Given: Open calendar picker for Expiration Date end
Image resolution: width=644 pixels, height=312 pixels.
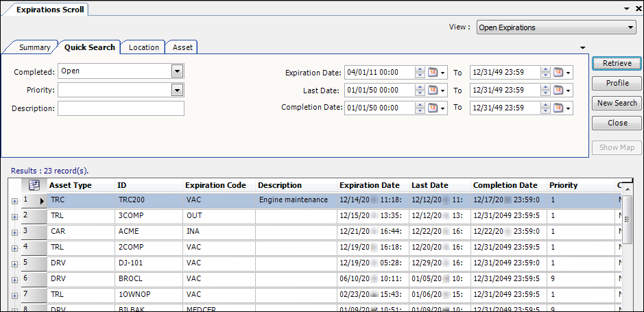Looking at the screenshot, I should [x=559, y=72].
